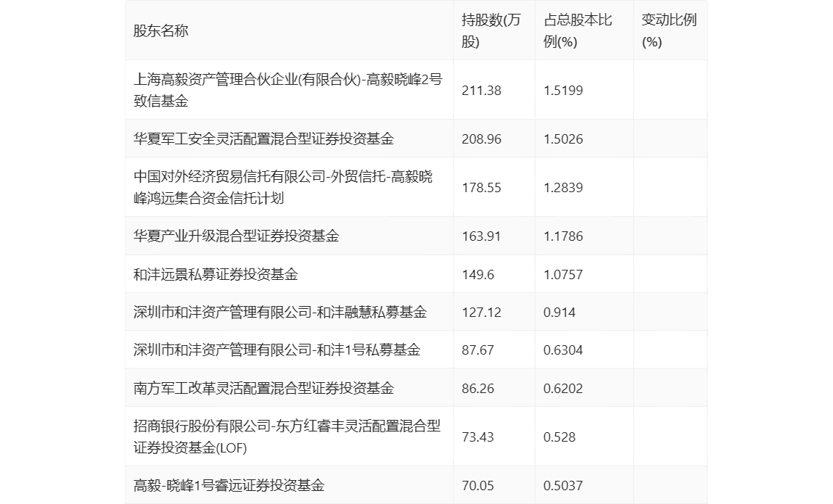Click ratio value 0.5037
833x504 pixels.
pos(563,485)
